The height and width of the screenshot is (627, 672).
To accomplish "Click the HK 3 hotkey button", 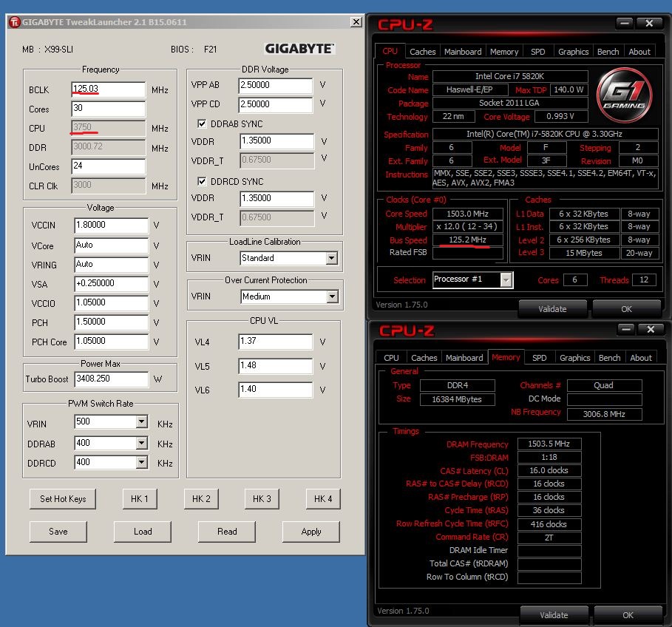I will tap(262, 499).
